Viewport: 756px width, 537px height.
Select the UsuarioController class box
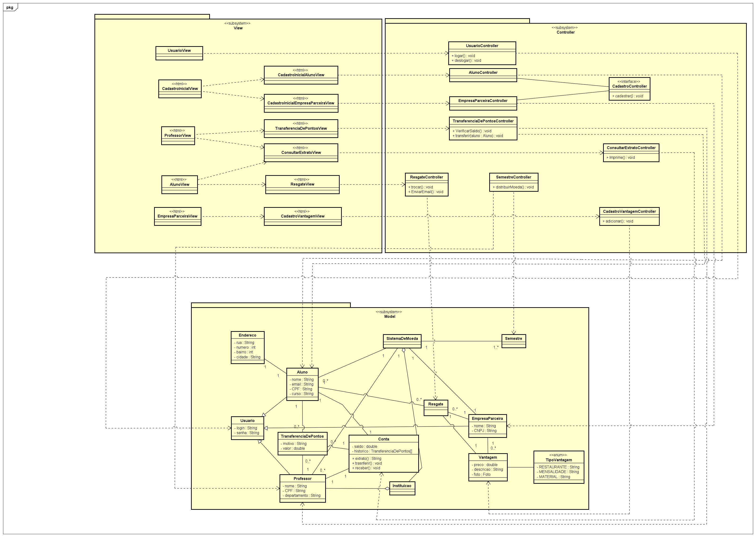pos(482,46)
